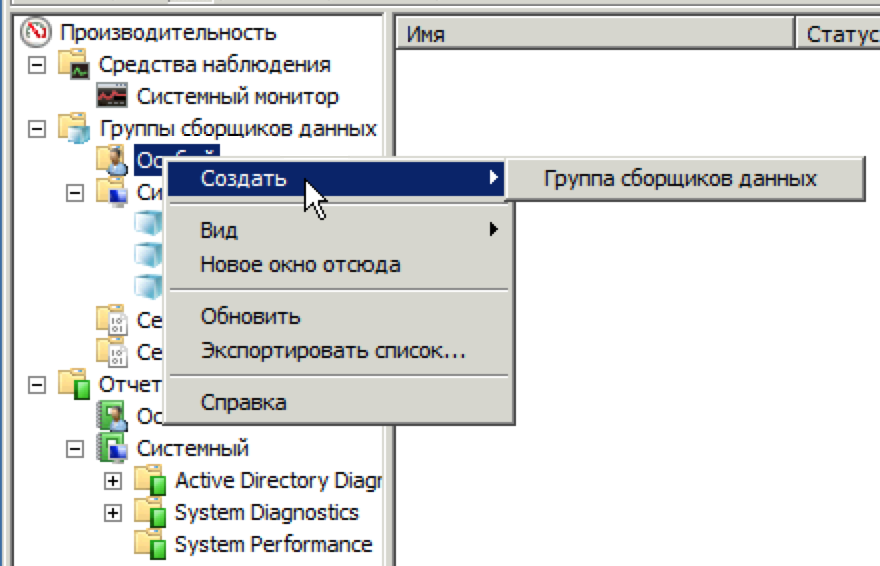Choose Экспортировать список… menu entry

[x=332, y=351]
